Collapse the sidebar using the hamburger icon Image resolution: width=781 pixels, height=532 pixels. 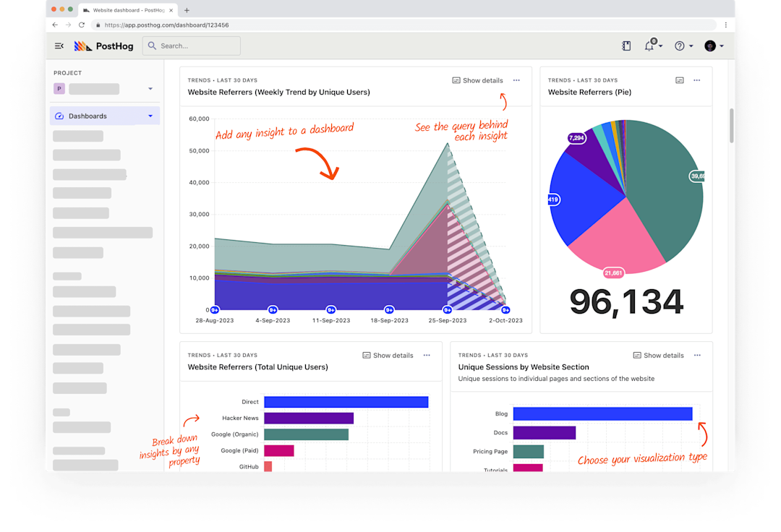point(59,46)
